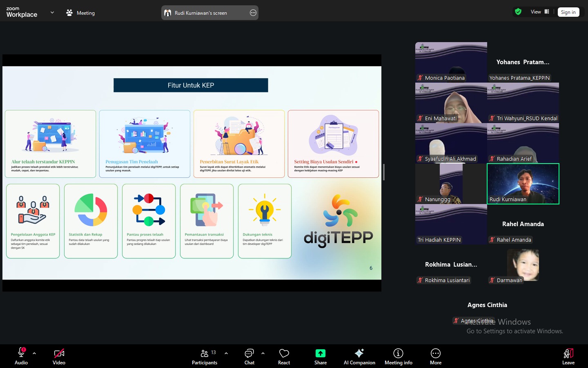
Task: Open the Participants list
Action: click(205, 356)
